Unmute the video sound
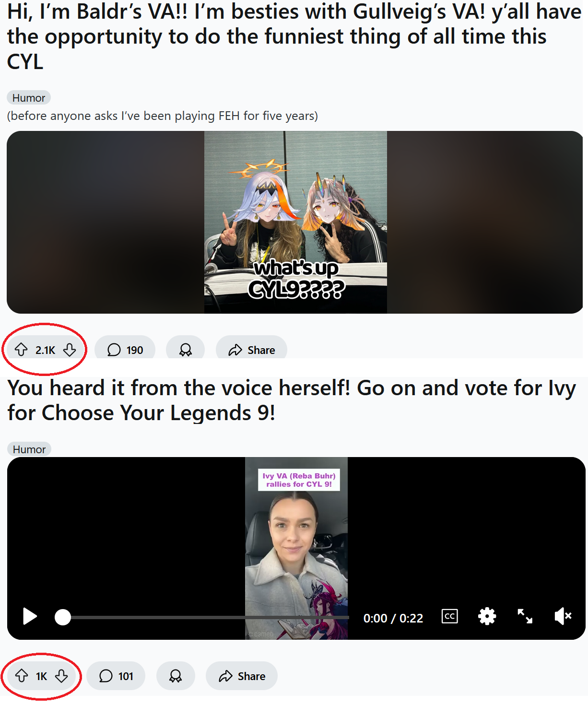This screenshot has width=588, height=705. 563,616
